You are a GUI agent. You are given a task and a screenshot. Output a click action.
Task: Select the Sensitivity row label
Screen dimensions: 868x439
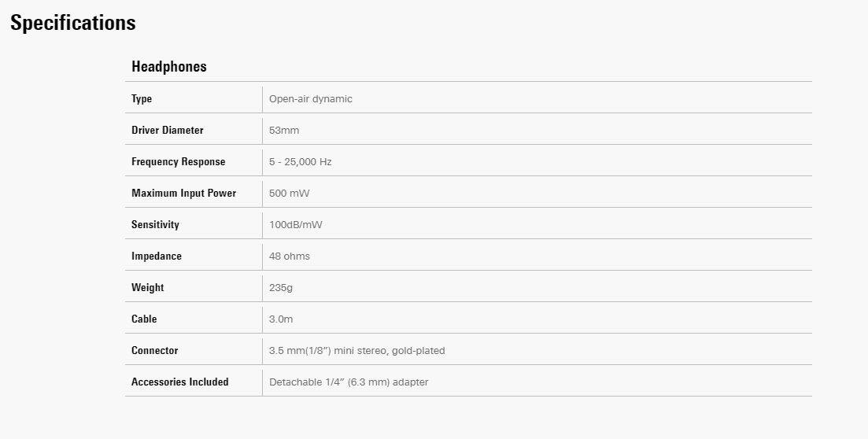point(155,225)
